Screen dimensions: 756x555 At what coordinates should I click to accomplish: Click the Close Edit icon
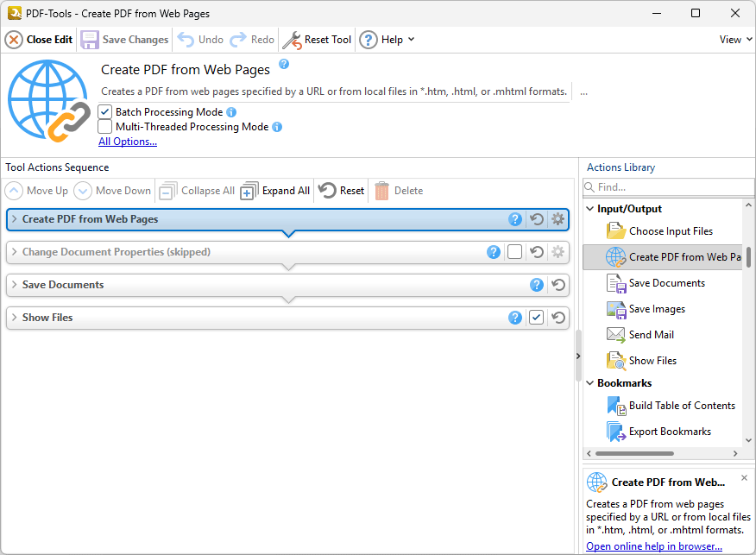click(14, 40)
